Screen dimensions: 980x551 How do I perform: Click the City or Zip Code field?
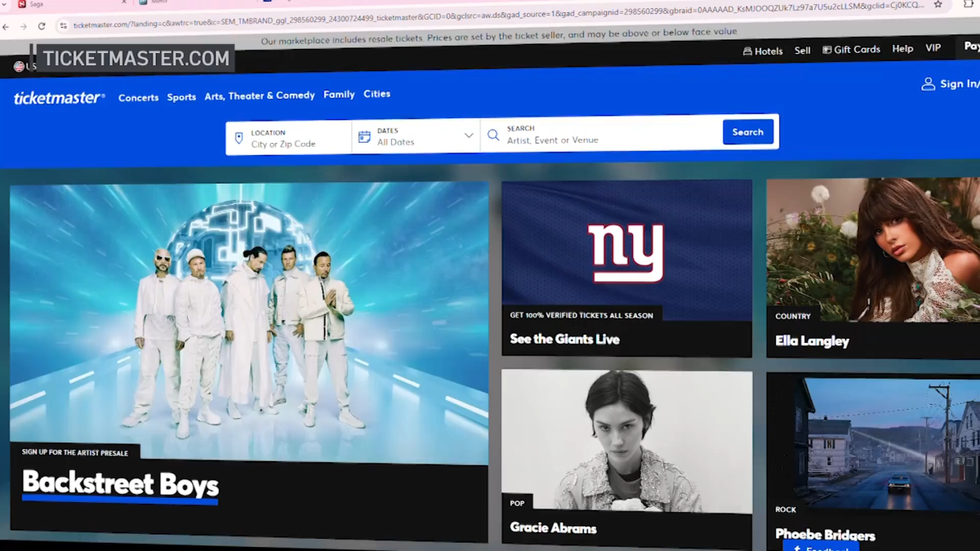289,138
